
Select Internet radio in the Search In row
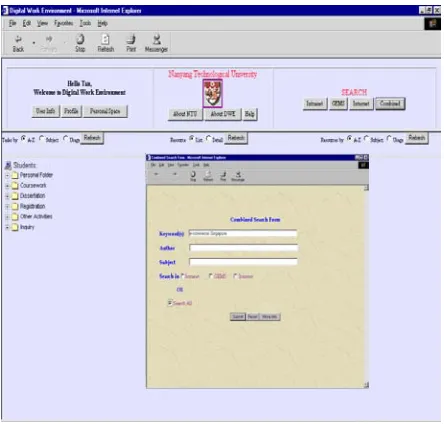[x=235, y=276]
